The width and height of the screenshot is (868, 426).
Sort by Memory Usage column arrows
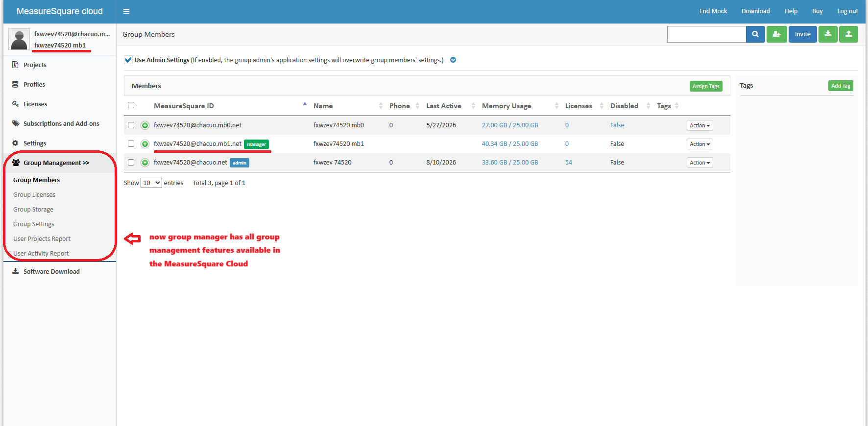click(556, 106)
